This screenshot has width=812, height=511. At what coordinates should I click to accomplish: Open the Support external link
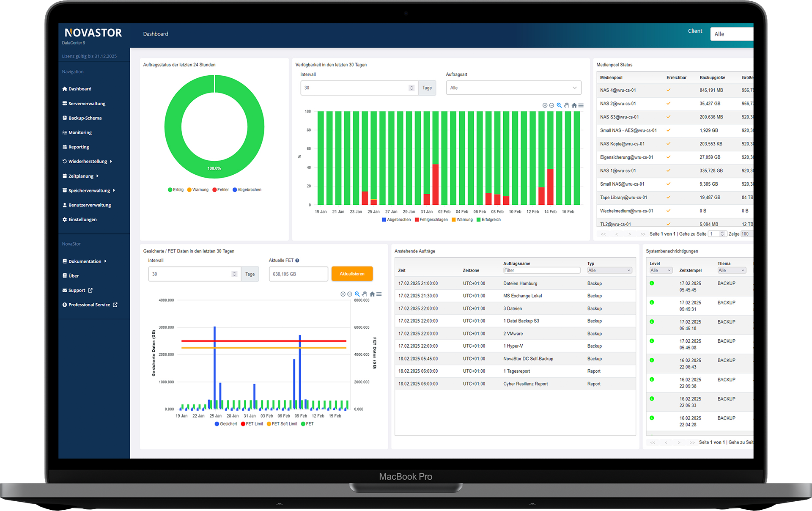(77, 290)
